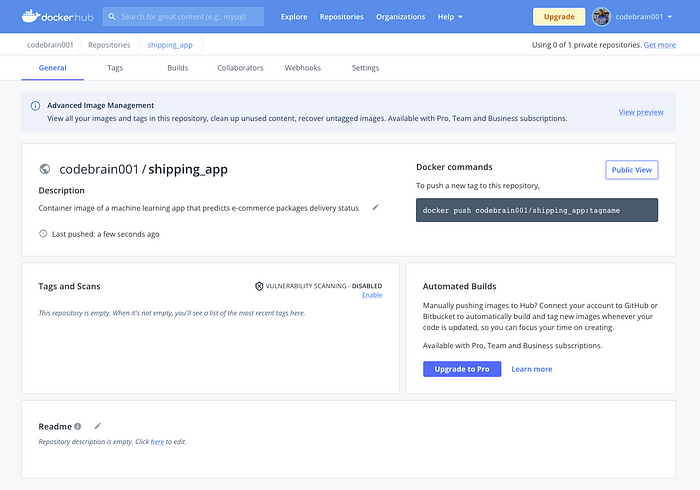Click the vulnerability scanning shield icon

259,286
